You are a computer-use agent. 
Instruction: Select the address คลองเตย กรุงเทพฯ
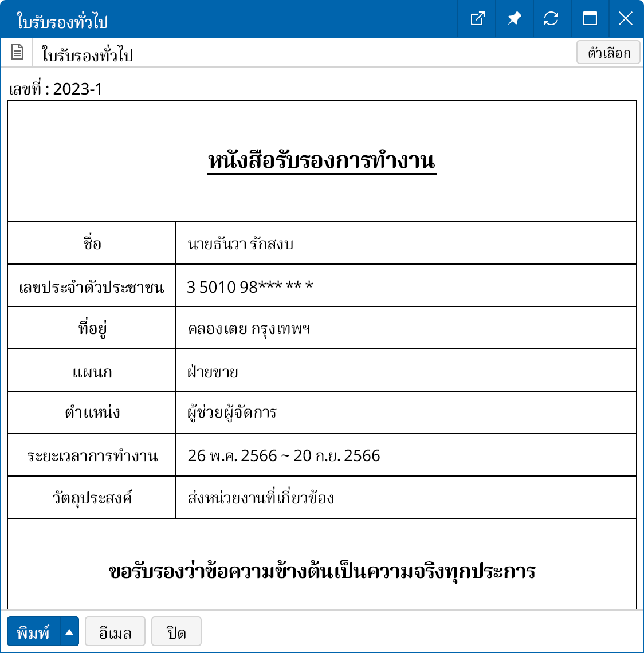pos(249,329)
